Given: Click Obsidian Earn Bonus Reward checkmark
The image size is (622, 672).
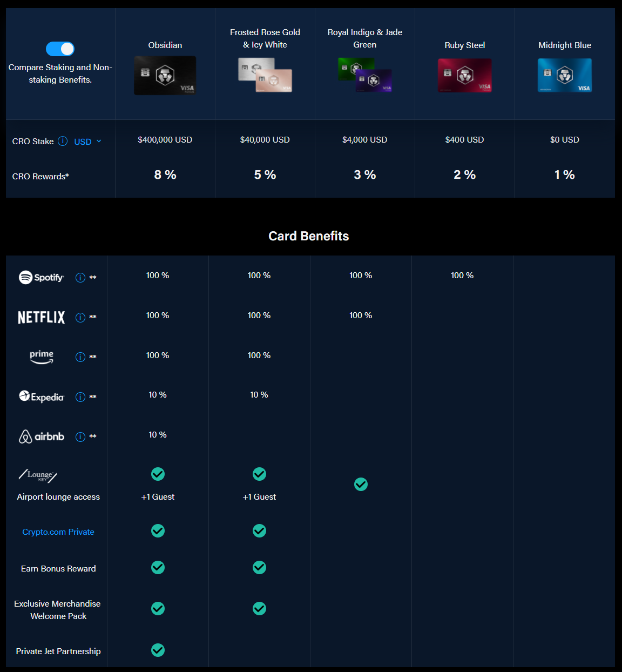Looking at the screenshot, I should point(158,568).
